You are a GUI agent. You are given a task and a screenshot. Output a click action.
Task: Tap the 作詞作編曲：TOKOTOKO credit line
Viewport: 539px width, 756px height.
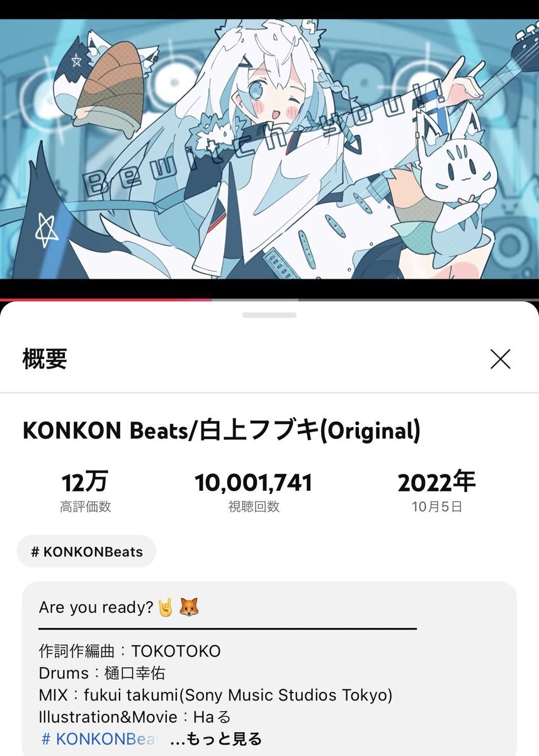pos(130,651)
